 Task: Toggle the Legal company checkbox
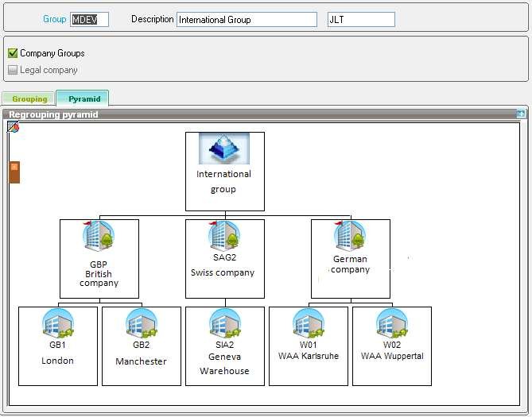tap(13, 70)
